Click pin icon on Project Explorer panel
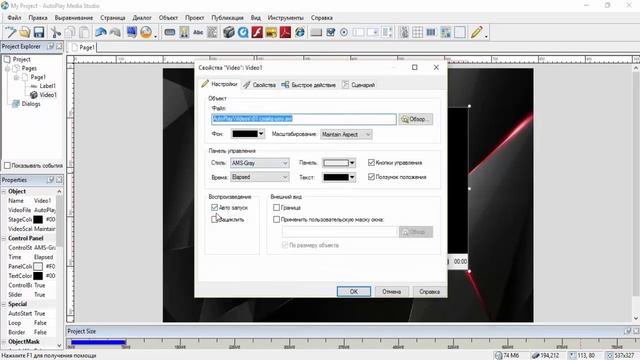640x360 pixels. 51,47
